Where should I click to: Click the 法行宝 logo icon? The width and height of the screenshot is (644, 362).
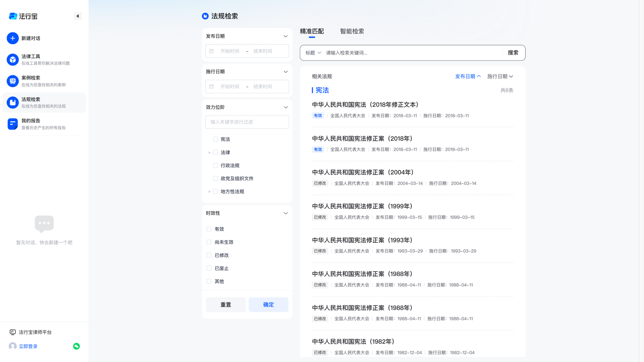click(x=13, y=16)
